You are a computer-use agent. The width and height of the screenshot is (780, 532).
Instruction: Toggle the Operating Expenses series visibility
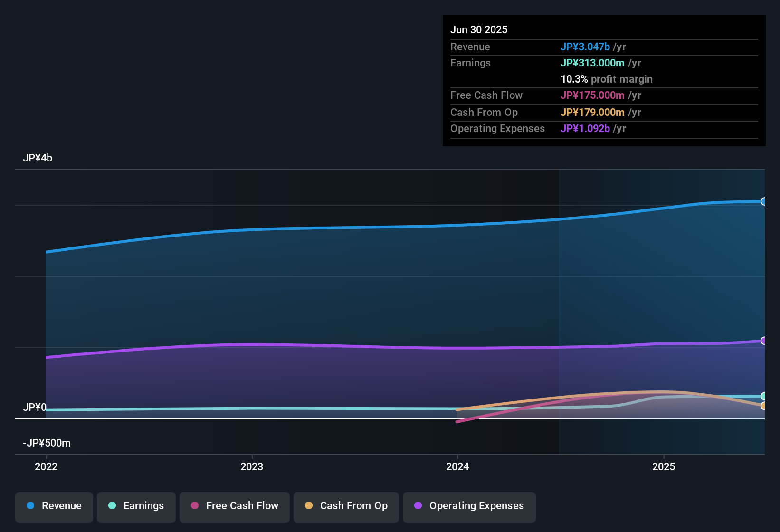pos(469,506)
